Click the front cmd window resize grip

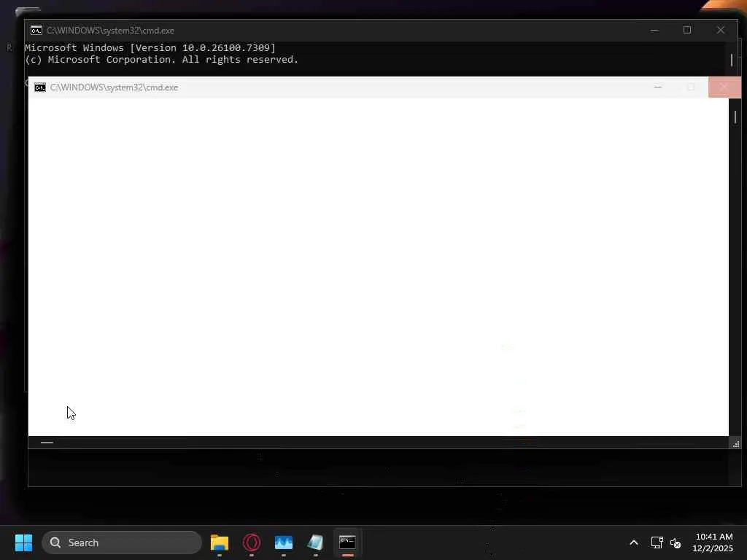(x=735, y=444)
